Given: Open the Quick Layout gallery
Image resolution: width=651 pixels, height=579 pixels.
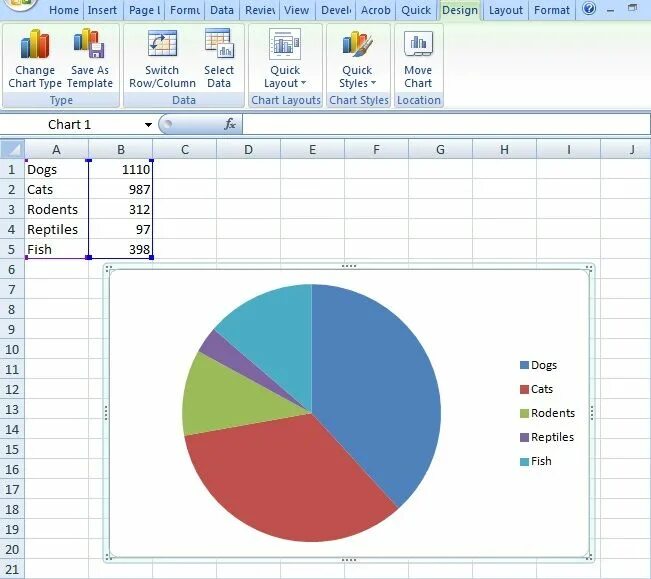Looking at the screenshot, I should pos(285,58).
